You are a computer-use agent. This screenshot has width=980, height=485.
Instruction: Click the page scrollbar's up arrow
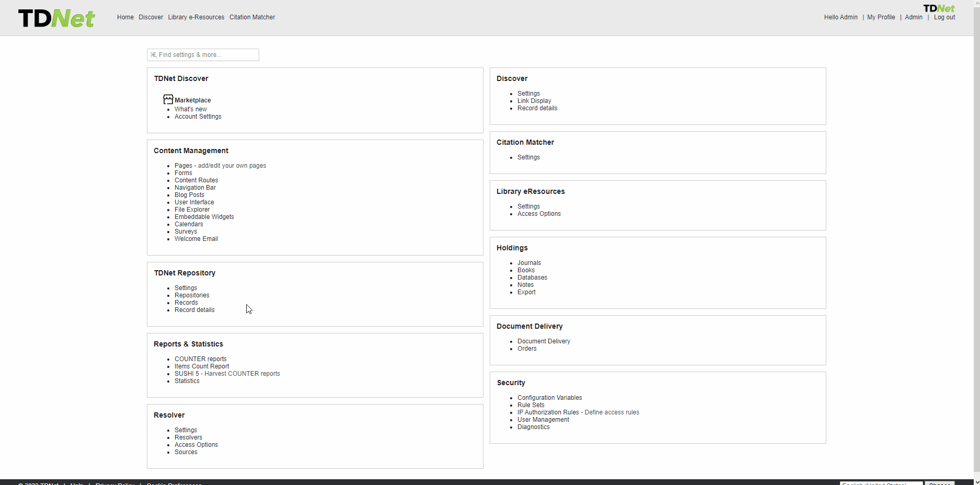(x=977, y=3)
